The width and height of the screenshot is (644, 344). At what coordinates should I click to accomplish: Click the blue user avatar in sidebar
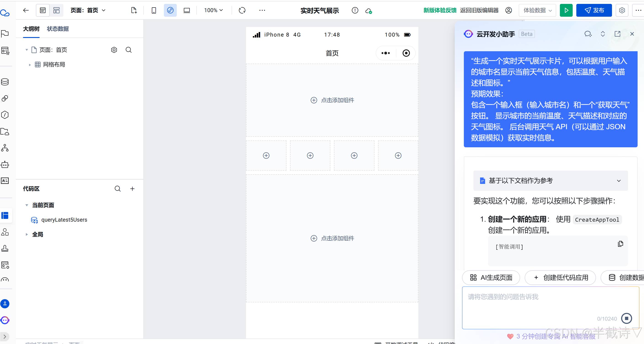tap(5, 304)
